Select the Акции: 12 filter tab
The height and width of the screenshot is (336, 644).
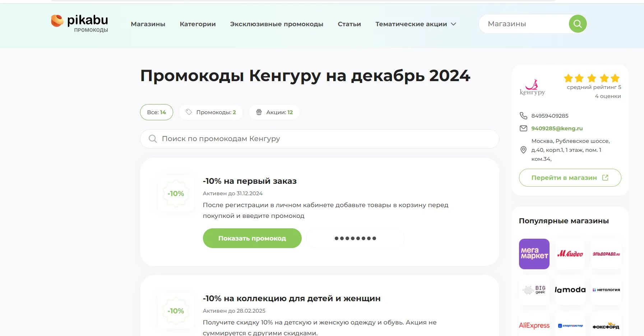tap(274, 112)
